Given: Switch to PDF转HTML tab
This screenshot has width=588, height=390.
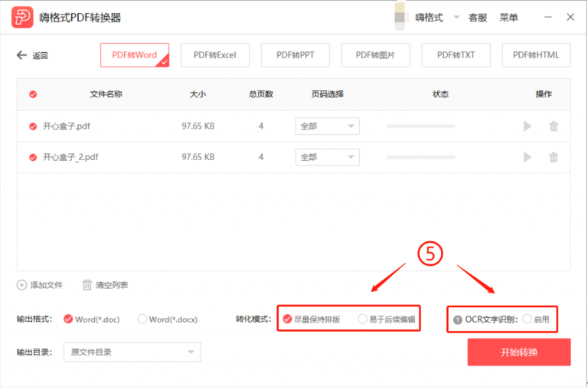Looking at the screenshot, I should point(536,55).
